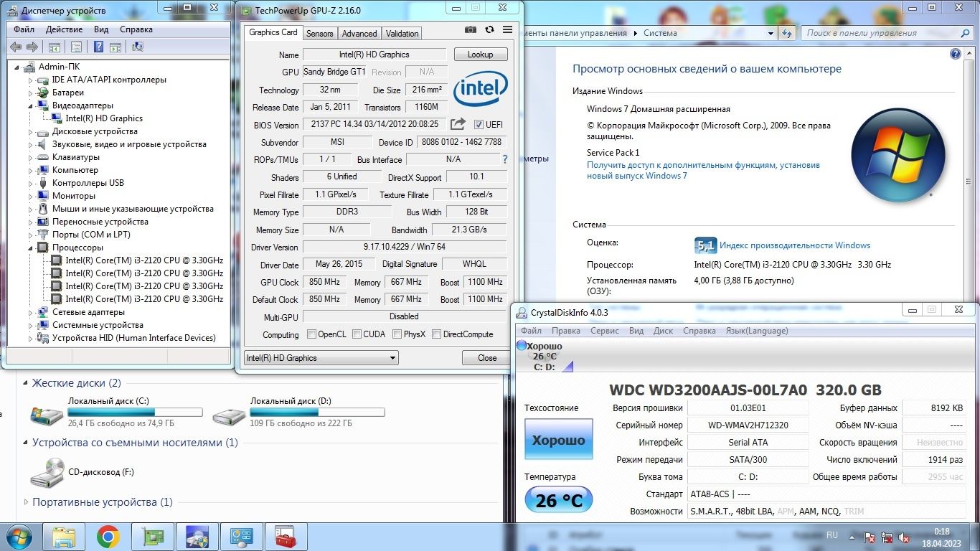Click the D: drive usage bar
The width and height of the screenshot is (980, 551).
tap(317, 413)
